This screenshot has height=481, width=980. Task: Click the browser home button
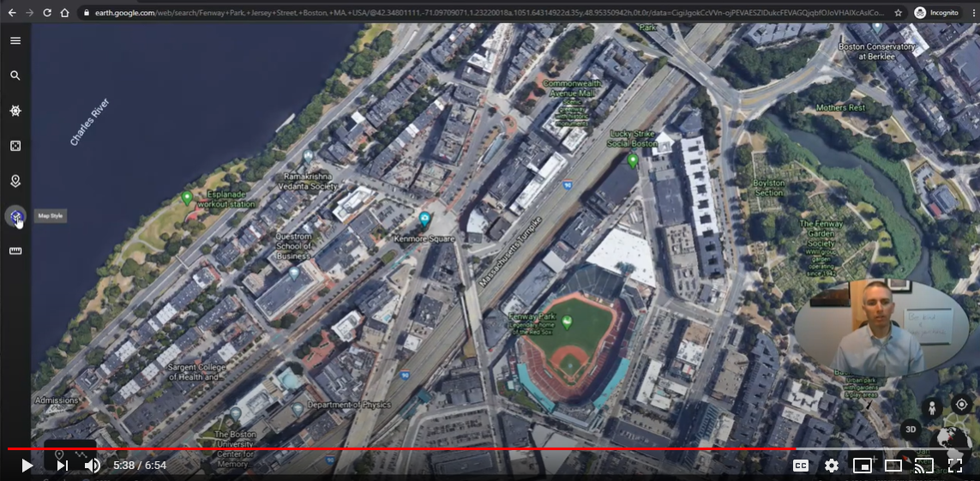click(x=65, y=13)
